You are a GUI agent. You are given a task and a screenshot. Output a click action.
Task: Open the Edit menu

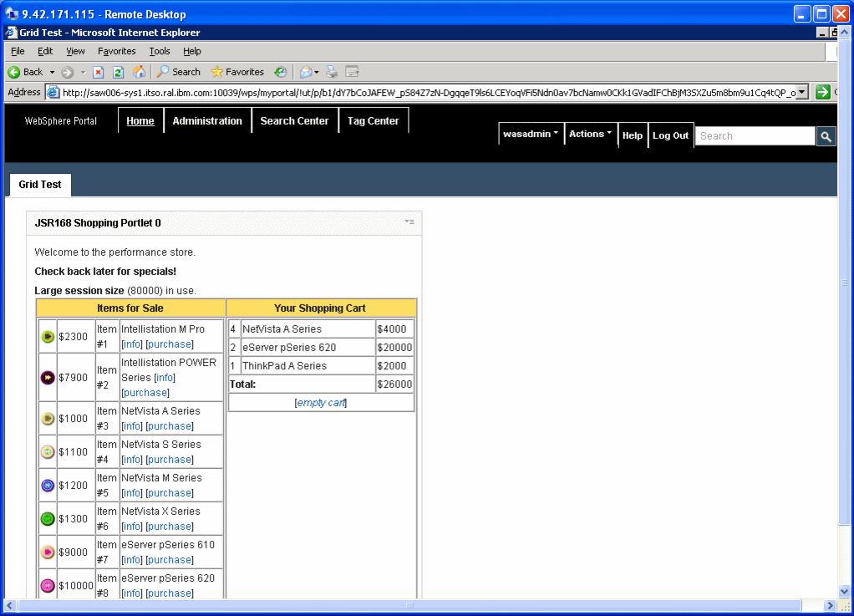pos(45,51)
